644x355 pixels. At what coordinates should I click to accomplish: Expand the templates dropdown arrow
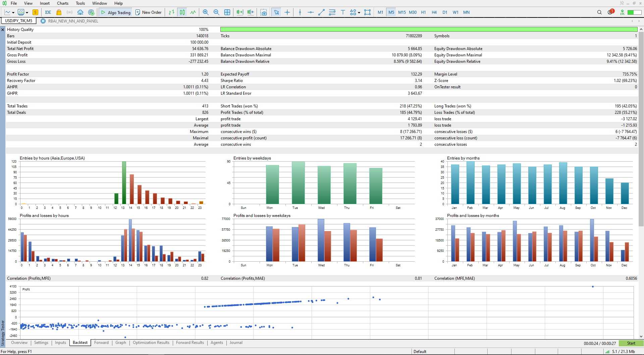point(27,13)
